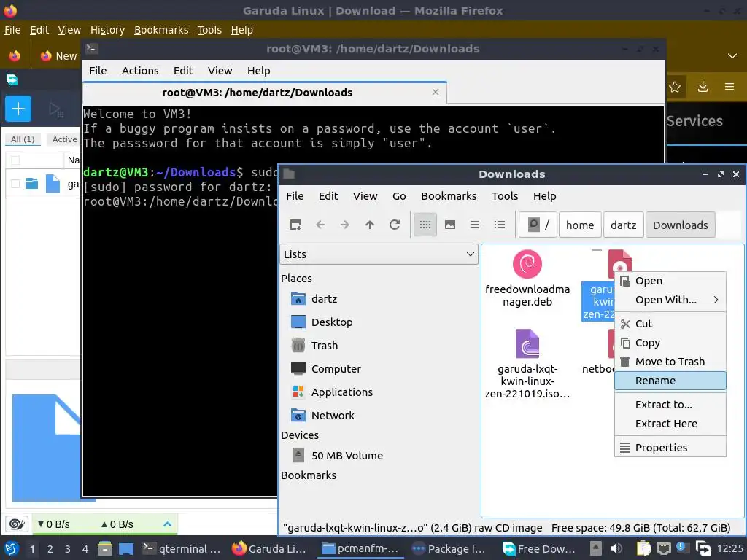Choose Rename in the context menu
747x560 pixels.
(670, 381)
